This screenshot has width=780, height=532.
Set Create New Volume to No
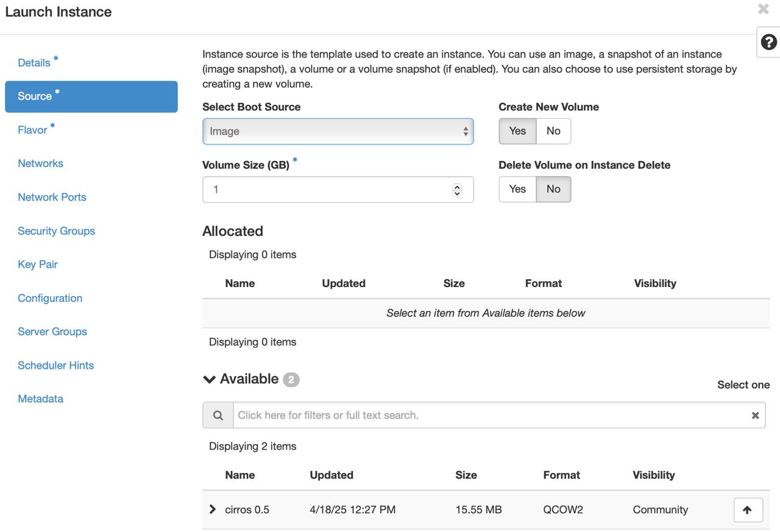553,131
